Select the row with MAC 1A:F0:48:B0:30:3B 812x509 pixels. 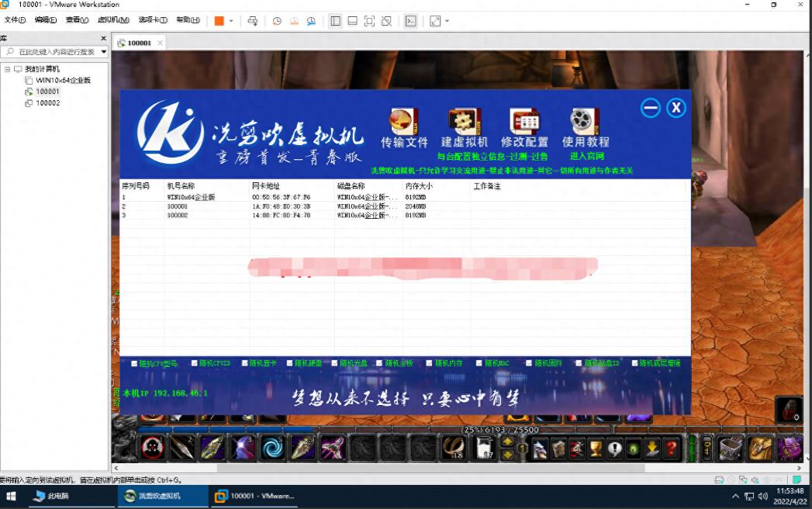(405, 206)
